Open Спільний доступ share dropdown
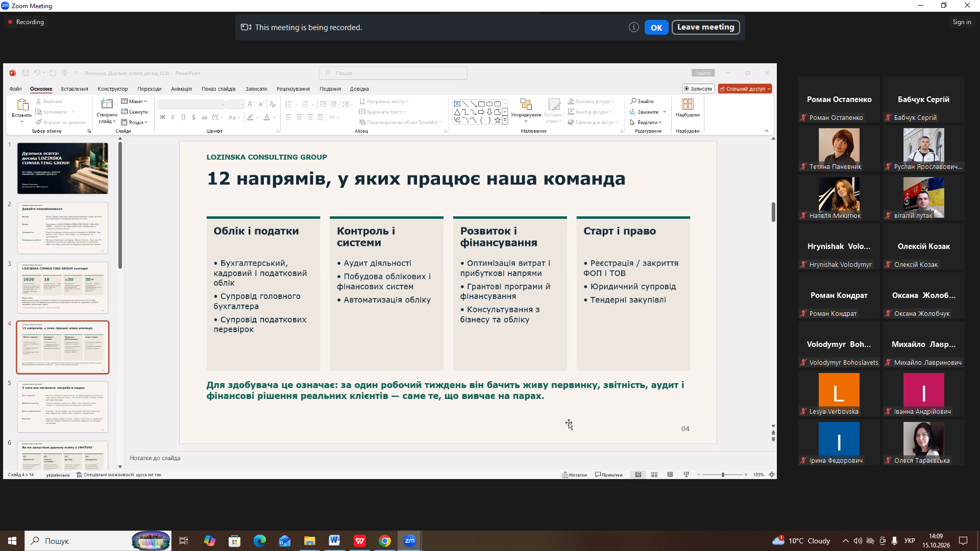980x551 pixels. pyautogui.click(x=745, y=89)
